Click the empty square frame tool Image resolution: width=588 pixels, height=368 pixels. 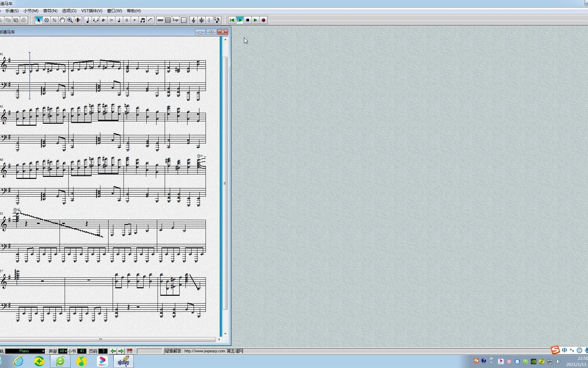184,20
